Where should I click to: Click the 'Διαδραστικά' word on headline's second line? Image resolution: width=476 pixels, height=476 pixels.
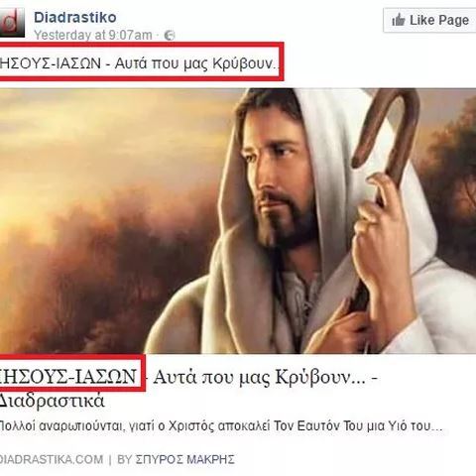click(x=52, y=401)
